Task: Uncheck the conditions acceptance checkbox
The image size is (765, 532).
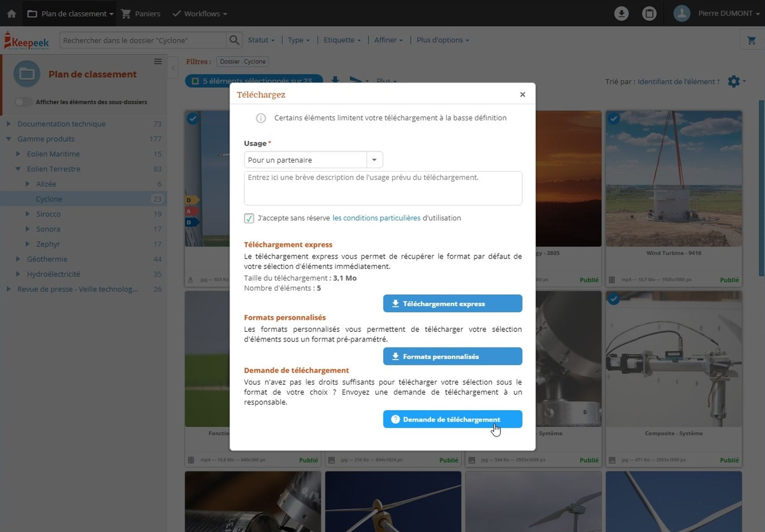Action: coord(249,218)
